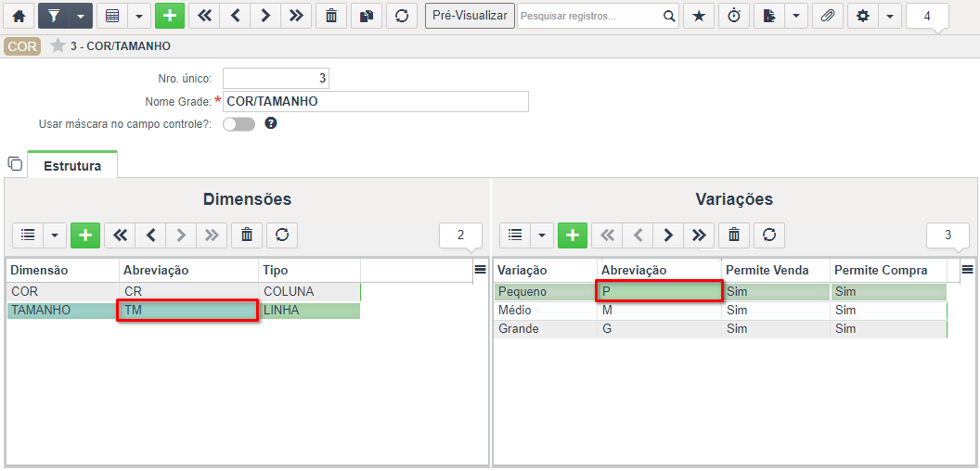Add new record with top green plus
Viewport: 980px width, 471px height.
170,17
